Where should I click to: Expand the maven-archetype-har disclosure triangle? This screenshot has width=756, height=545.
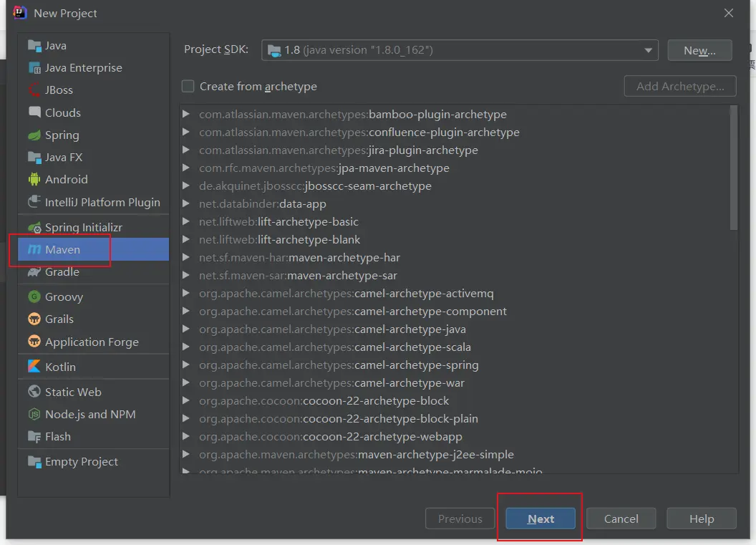186,258
